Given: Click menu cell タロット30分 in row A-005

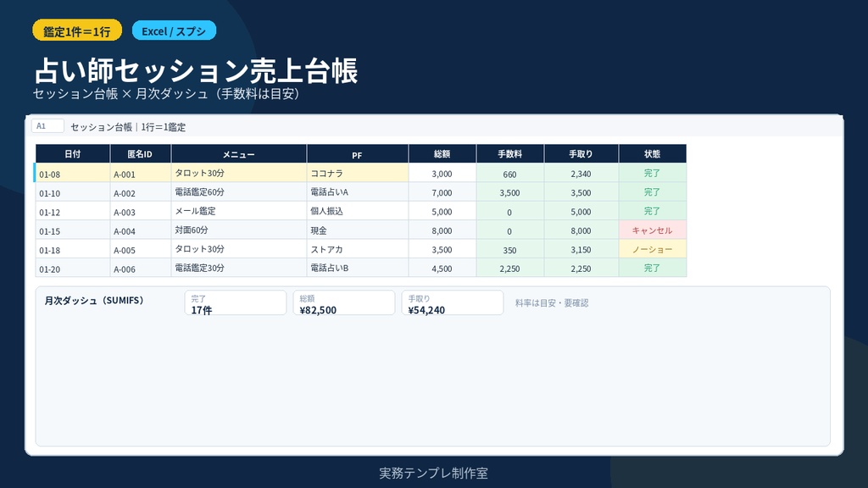Looking at the screenshot, I should (238, 250).
